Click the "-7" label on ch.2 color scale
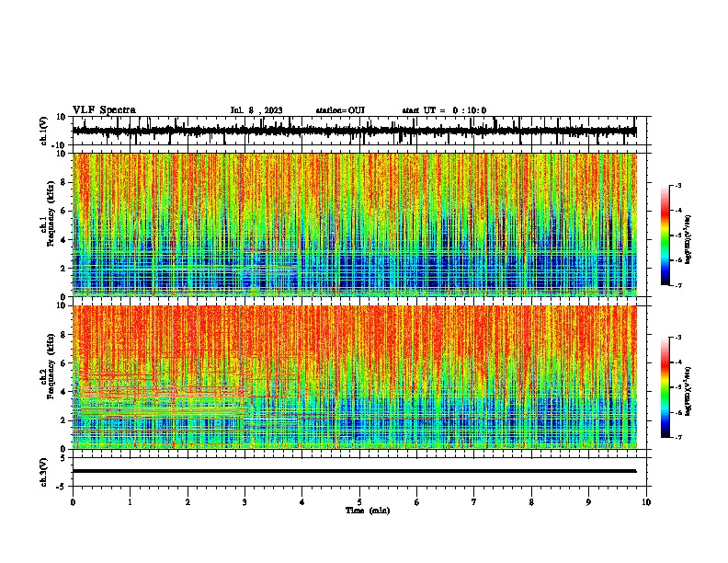 pyautogui.click(x=677, y=438)
